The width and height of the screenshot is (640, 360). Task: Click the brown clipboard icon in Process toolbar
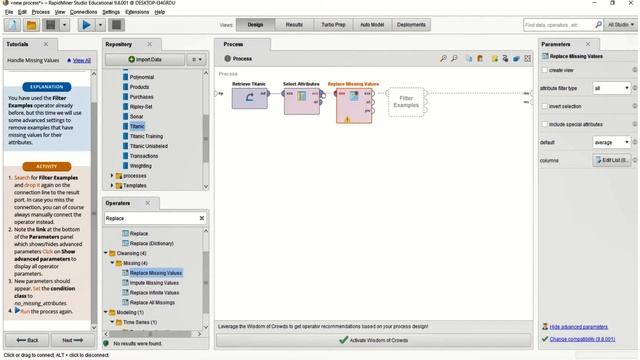pyautogui.click(x=480, y=59)
